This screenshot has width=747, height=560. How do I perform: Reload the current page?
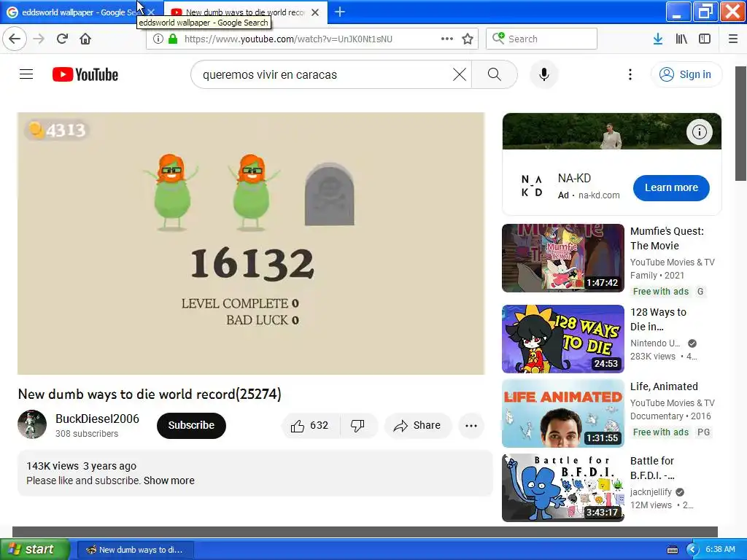coord(62,39)
